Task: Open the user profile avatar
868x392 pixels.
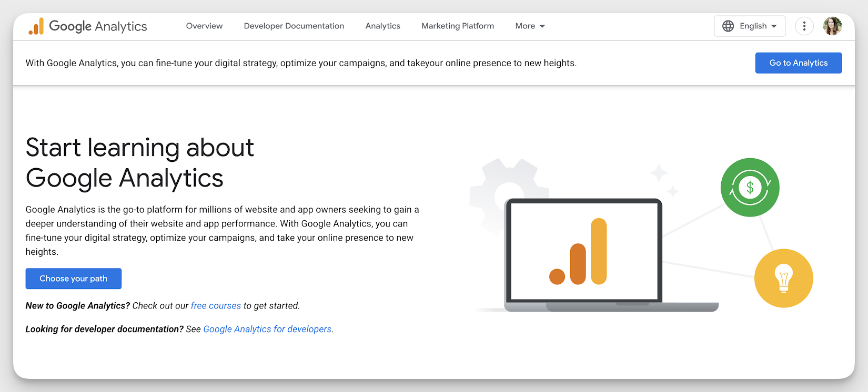Action: click(832, 26)
